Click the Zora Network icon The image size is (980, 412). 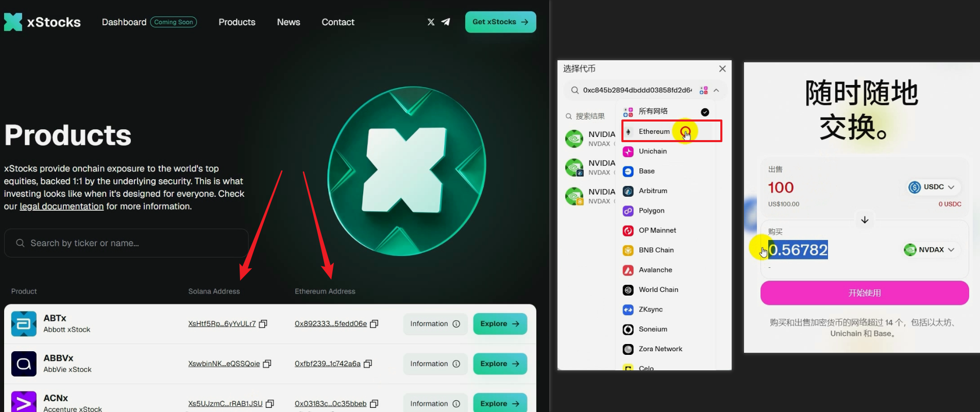pos(628,350)
